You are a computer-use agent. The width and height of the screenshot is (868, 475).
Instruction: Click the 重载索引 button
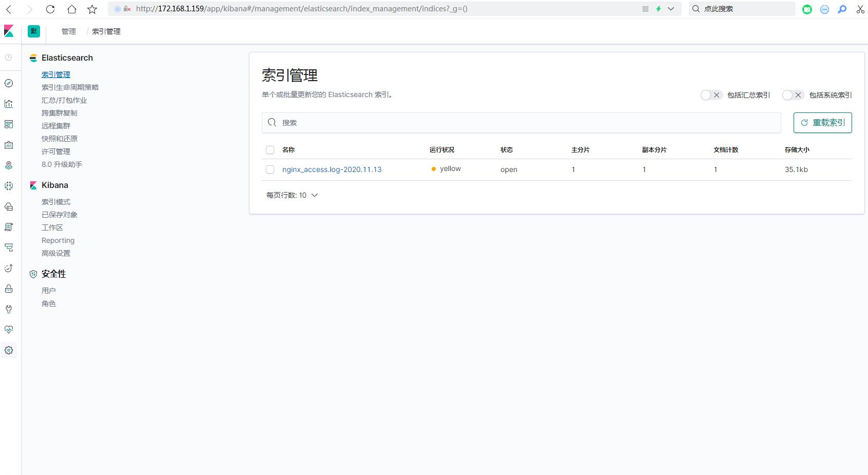click(x=822, y=123)
